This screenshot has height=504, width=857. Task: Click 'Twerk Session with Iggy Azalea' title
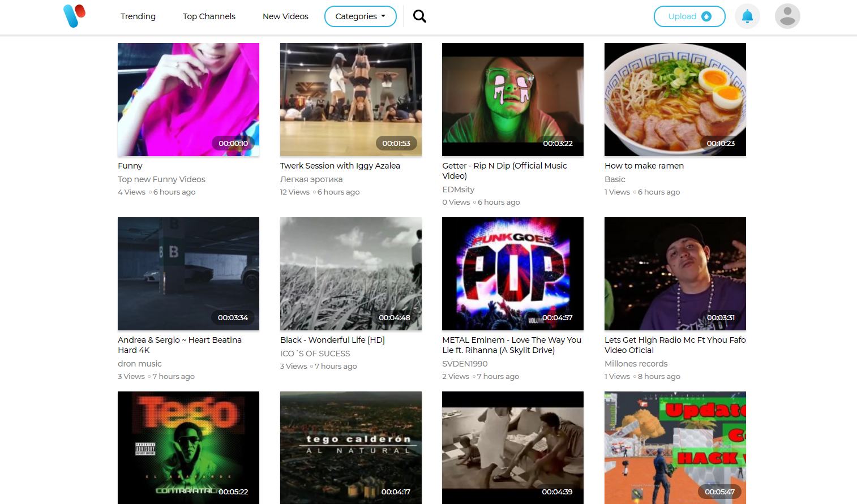click(340, 166)
